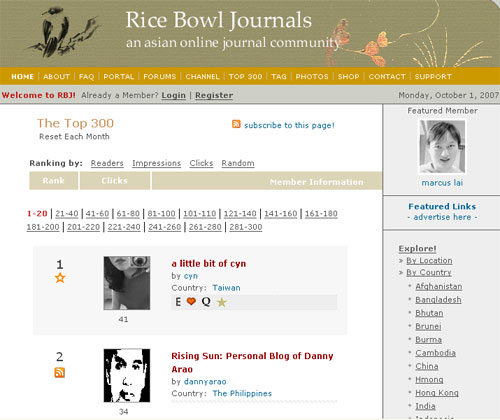Open Rising Sun Danny Arao blog title
Image resolution: width=500 pixels, height=420 pixels.
(x=252, y=363)
